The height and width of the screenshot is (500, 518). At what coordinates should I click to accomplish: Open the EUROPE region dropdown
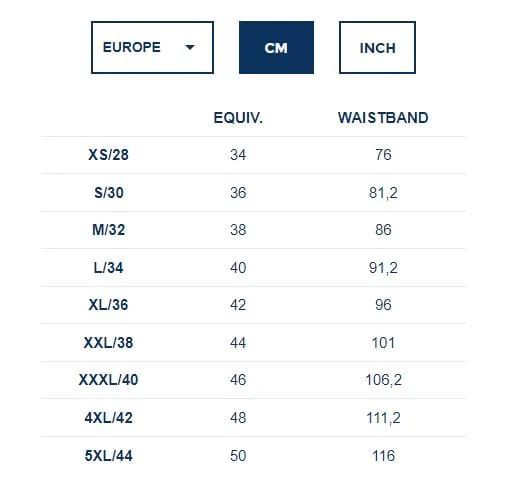152,47
